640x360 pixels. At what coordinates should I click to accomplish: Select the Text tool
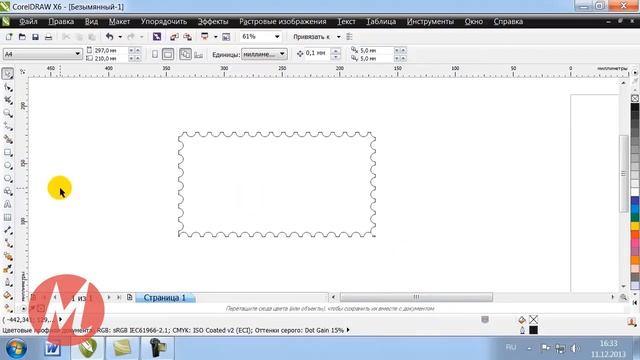(8, 204)
